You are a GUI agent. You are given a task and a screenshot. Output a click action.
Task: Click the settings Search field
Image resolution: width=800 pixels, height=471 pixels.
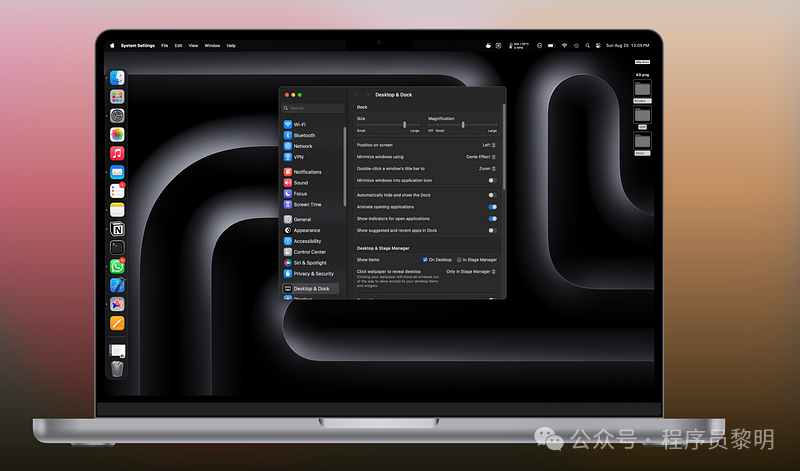(x=313, y=108)
